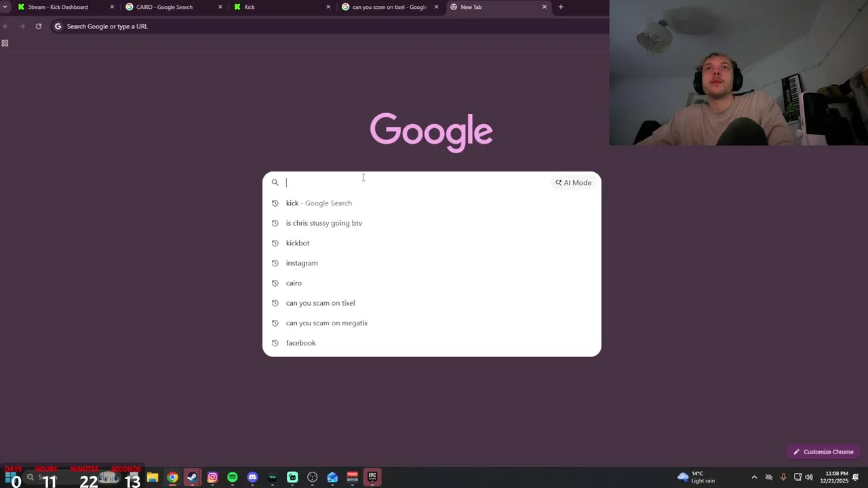Select 'is chris stussy going btv' suggestion
This screenshot has height=488, width=868.
(431, 223)
